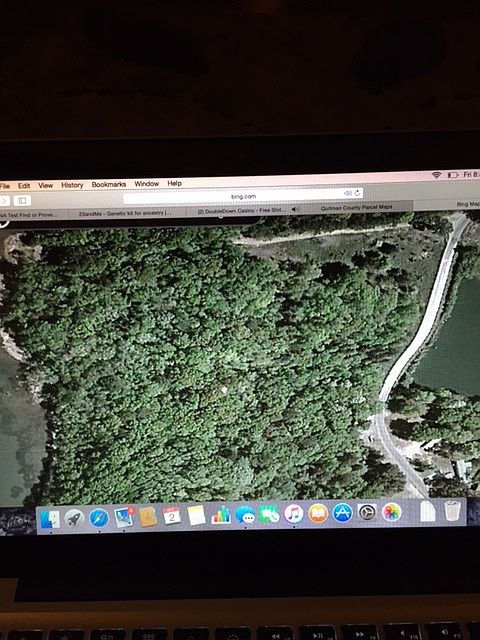Open Launchpad rocket icon in dock
480x640 pixels.
[74, 518]
